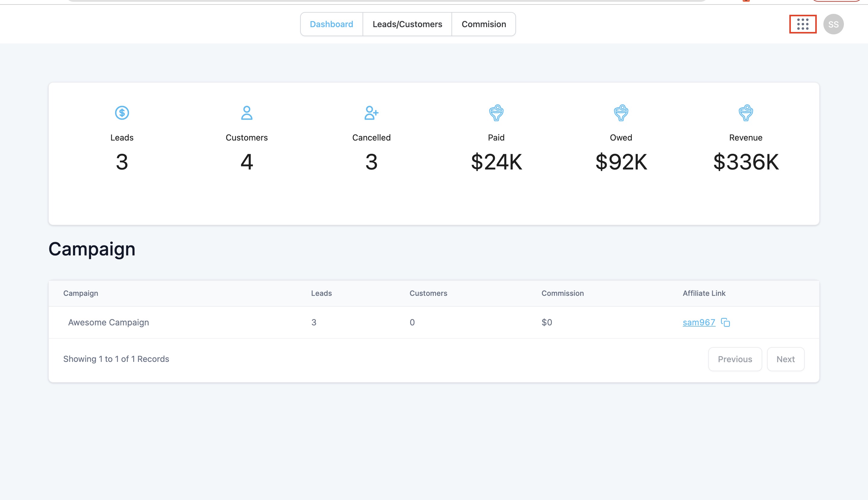Viewport: 868px width, 500px height.
Task: Click the Commission column header
Action: click(x=562, y=293)
